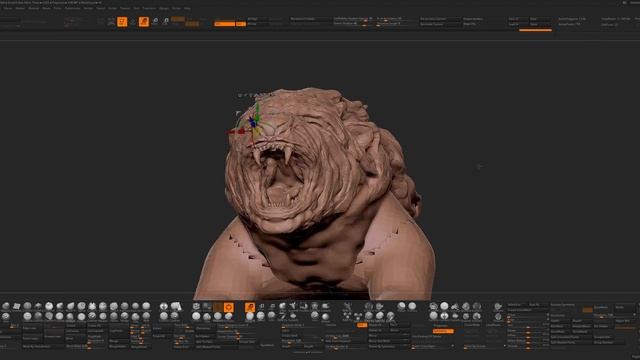Click the brown button left of the orange bottom icons
The height and width of the screenshot is (360, 640).
click(x=218, y=307)
